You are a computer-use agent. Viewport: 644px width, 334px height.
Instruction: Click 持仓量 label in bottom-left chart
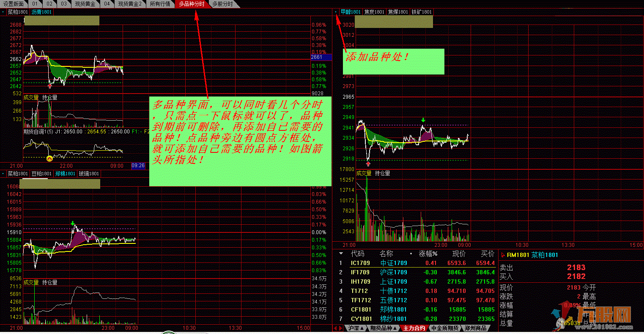(x=50, y=282)
